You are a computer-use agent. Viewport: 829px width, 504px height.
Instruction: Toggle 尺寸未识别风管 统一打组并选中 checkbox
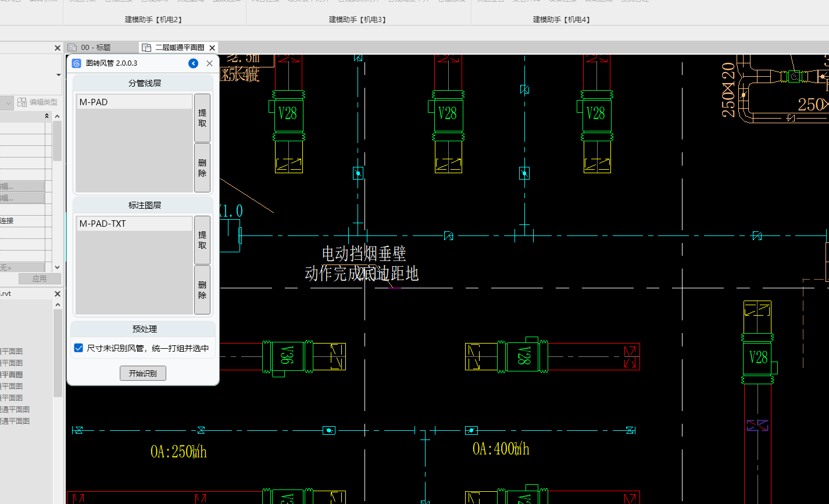(78, 348)
